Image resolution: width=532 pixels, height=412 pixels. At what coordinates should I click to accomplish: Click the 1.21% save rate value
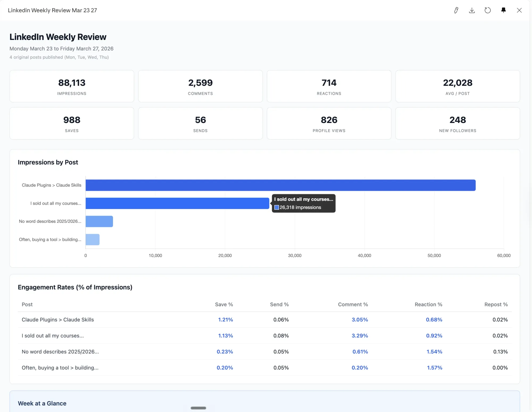pos(226,320)
